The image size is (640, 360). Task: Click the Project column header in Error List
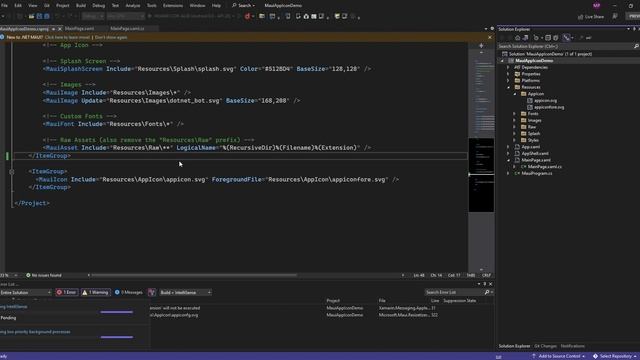(333, 301)
